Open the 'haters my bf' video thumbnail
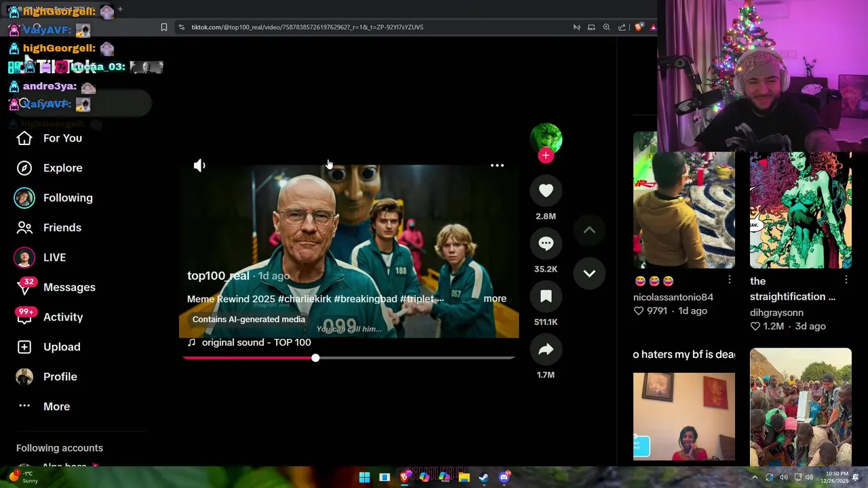 (684, 416)
